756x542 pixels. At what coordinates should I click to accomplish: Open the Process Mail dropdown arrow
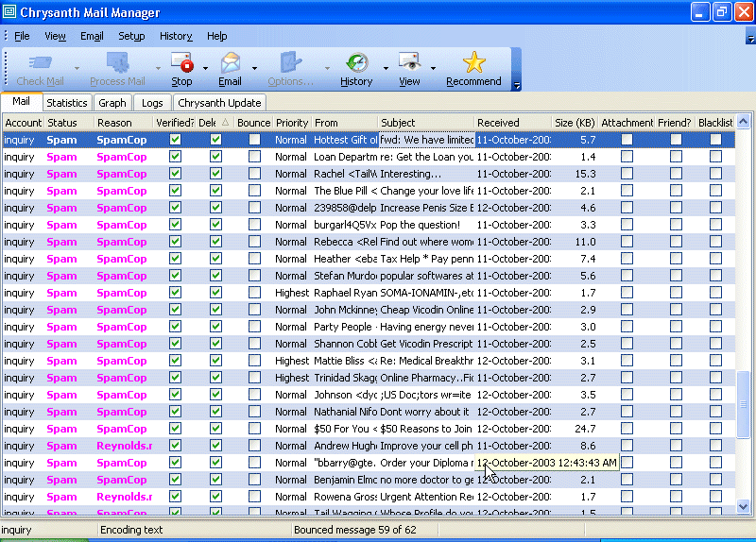point(158,68)
